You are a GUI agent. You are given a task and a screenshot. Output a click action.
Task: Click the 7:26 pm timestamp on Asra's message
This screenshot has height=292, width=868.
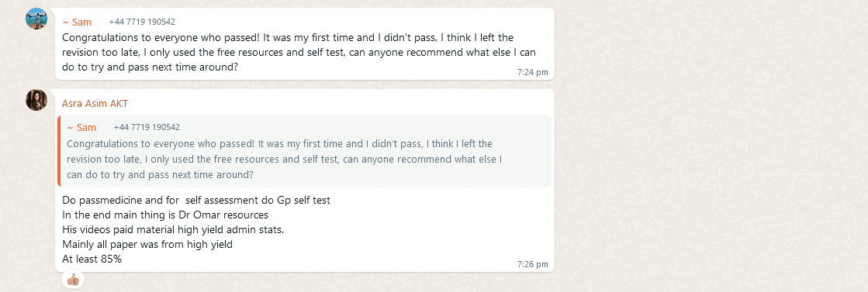point(533,264)
